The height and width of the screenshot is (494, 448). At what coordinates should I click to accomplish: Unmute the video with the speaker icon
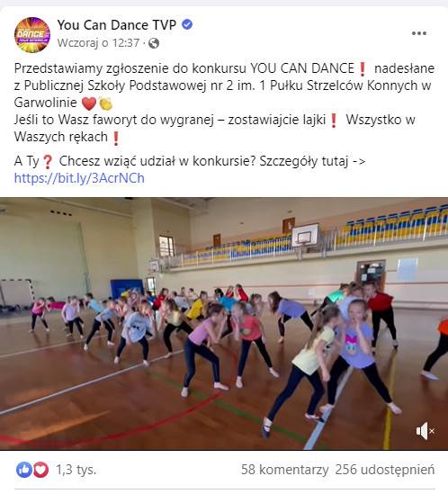425,431
